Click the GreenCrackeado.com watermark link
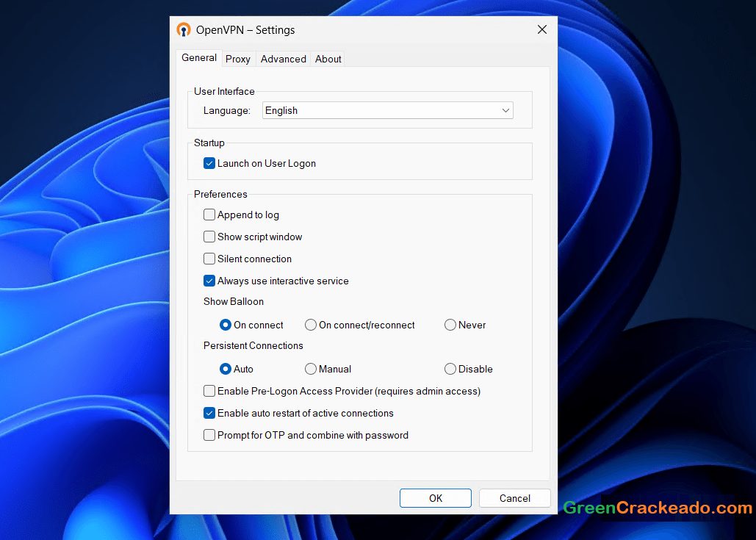This screenshot has width=756, height=540. [658, 508]
